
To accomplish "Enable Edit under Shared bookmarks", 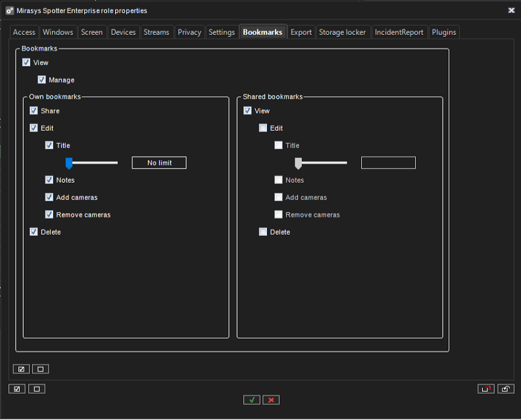I will [x=263, y=128].
